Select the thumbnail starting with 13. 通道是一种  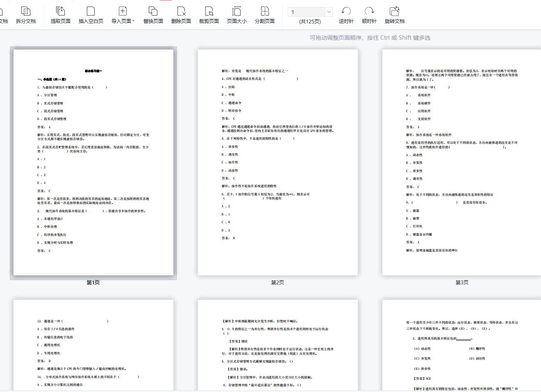tap(93, 345)
